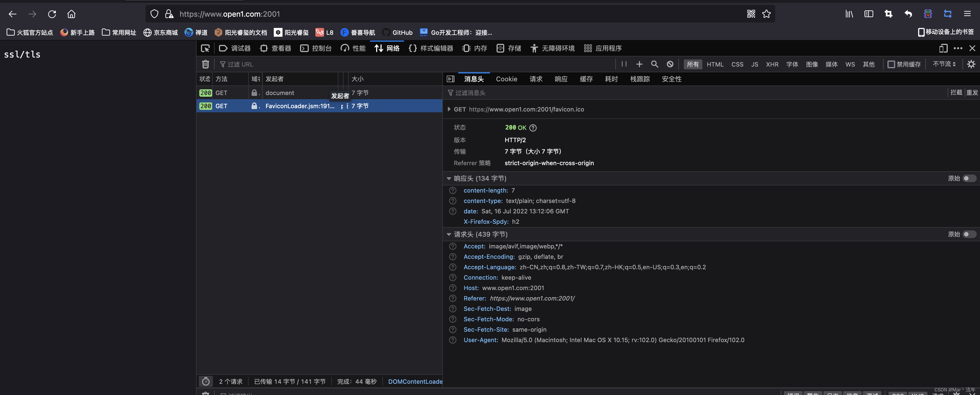Image resolution: width=980 pixels, height=395 pixels.
Task: Open the 不节流 throttling dropdown
Action: point(944,64)
